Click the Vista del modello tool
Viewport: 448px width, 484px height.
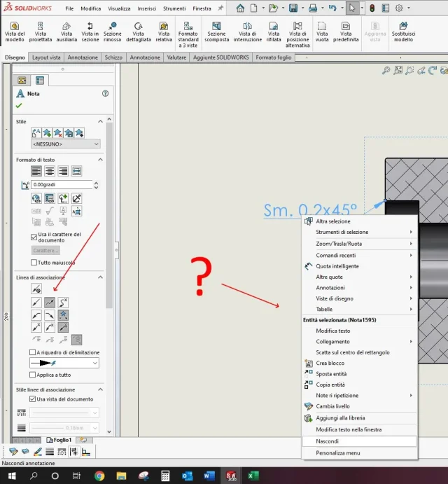click(15, 32)
